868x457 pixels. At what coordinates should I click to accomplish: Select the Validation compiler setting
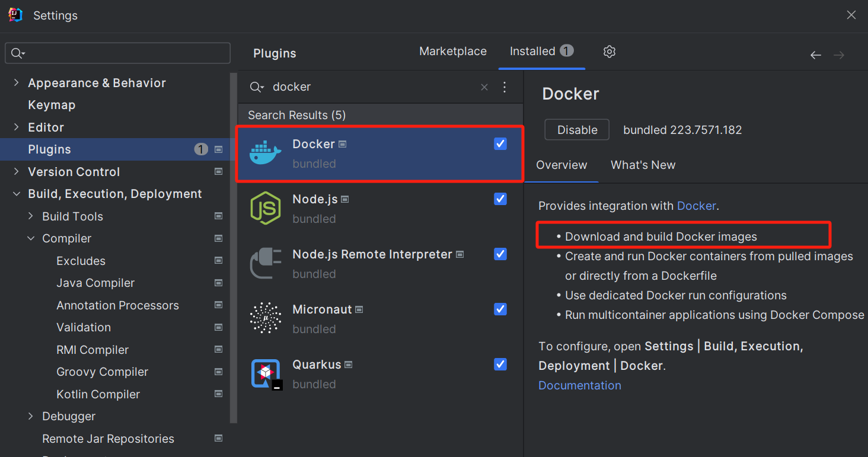coord(84,327)
